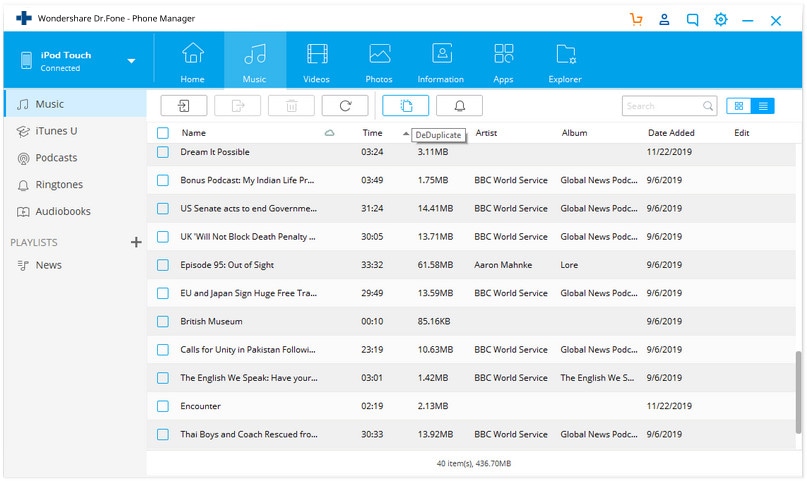Go to the Home tab
This screenshot has width=807, height=481.
pyautogui.click(x=192, y=62)
